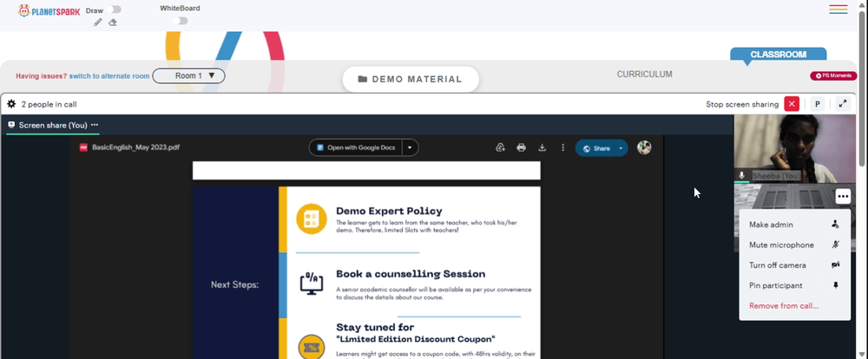
Task: Switch to the CLASSROOM tab
Action: click(779, 55)
